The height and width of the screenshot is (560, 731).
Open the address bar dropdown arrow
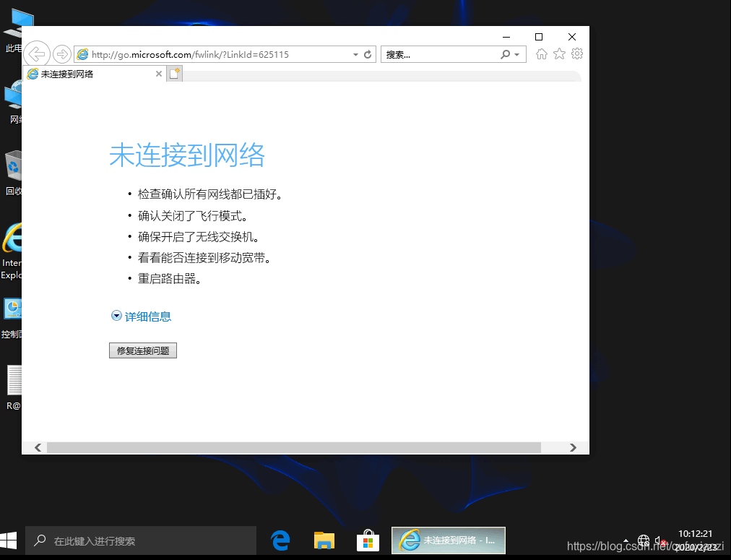coord(355,53)
